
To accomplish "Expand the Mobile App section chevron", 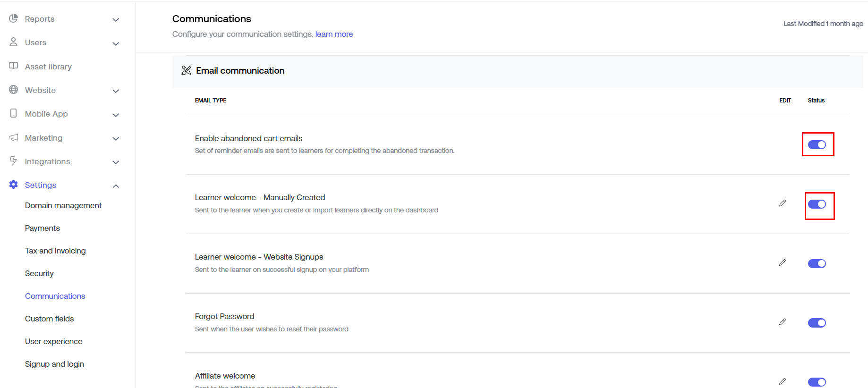I will coord(116,115).
